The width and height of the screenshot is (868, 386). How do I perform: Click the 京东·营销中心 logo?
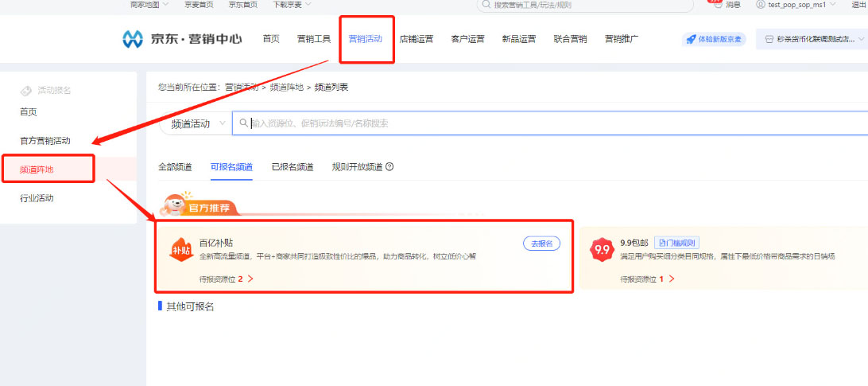tap(181, 39)
